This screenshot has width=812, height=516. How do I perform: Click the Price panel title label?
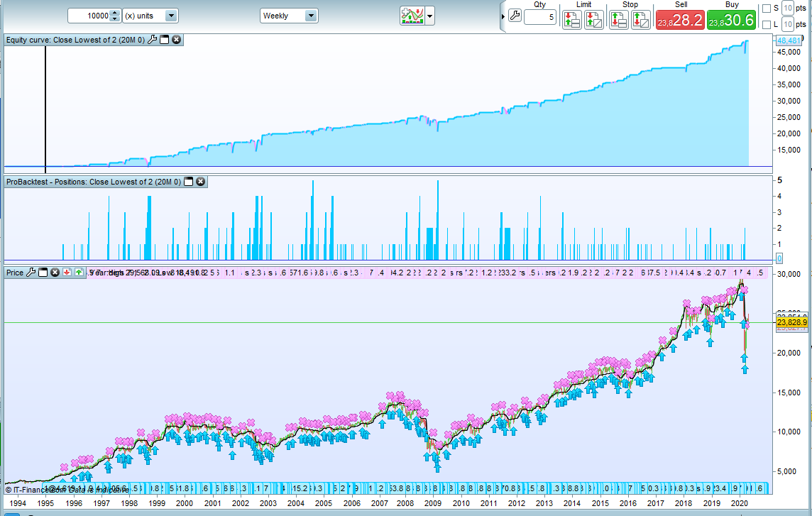15,273
